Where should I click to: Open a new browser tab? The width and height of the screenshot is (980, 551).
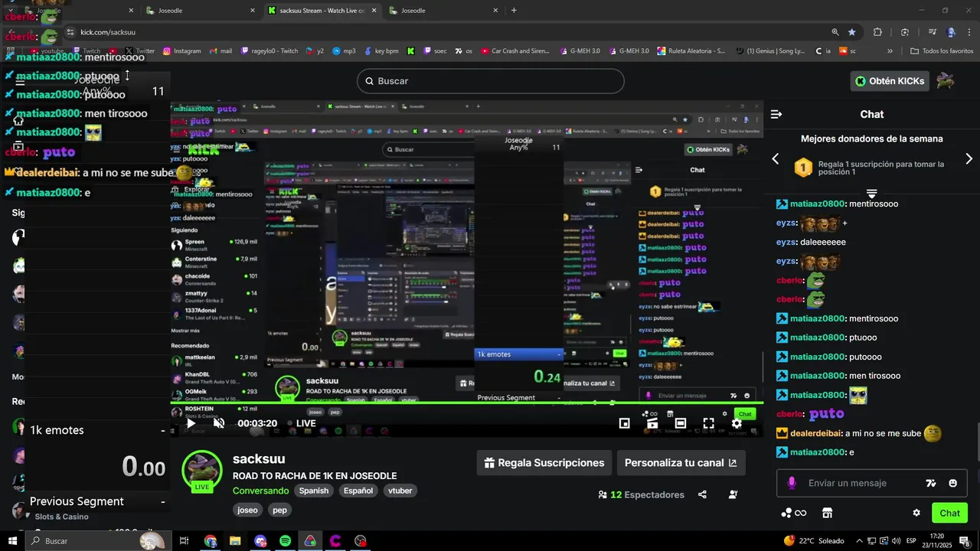point(514,11)
